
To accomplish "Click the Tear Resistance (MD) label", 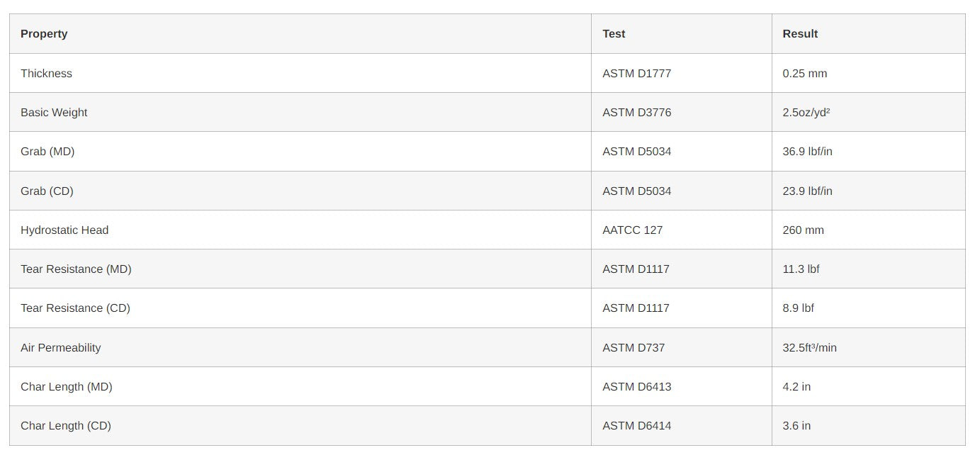I will (76, 269).
